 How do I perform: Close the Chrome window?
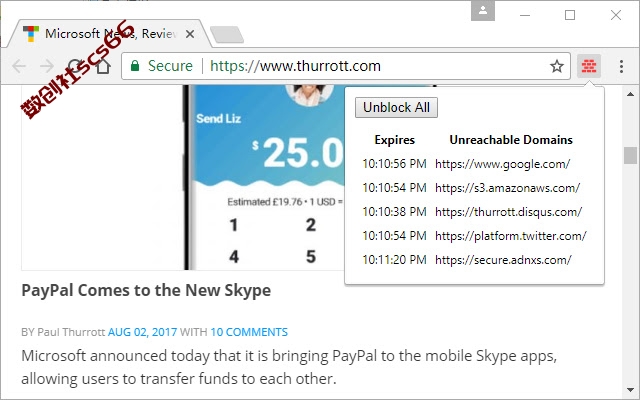pos(616,16)
